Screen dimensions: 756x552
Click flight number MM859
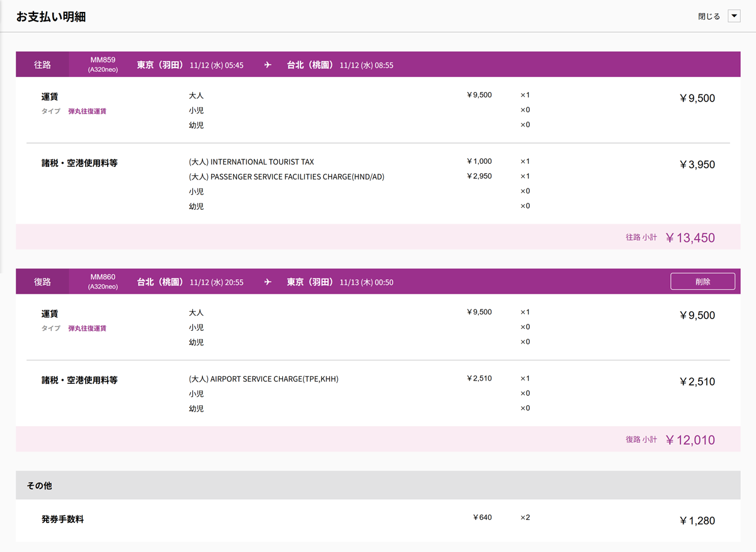coord(103,60)
